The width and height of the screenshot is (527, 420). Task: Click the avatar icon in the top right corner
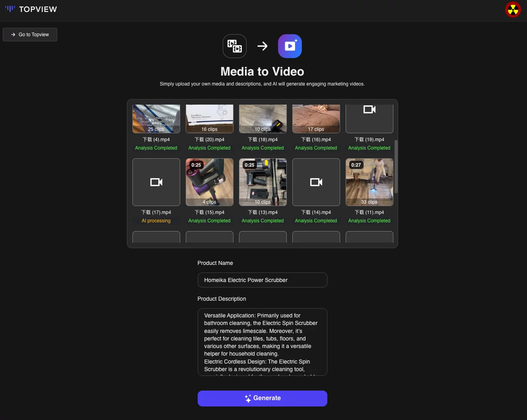[x=513, y=10]
